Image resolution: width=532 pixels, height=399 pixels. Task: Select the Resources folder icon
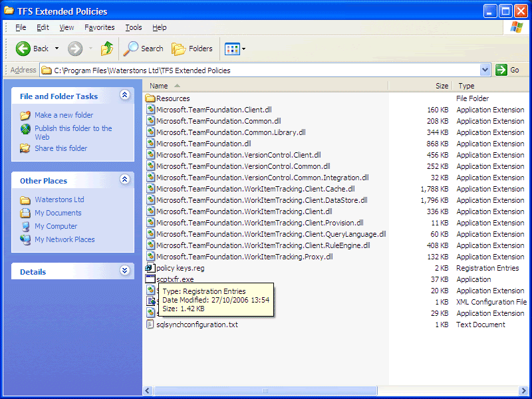[x=150, y=98]
